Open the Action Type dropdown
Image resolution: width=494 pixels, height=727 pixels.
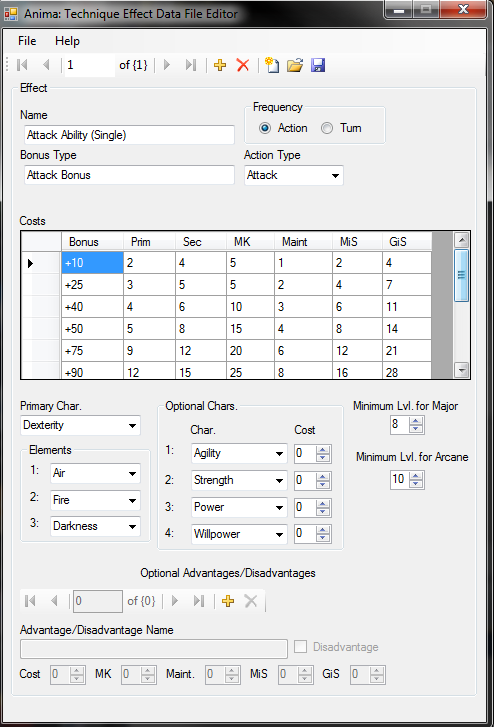(294, 175)
